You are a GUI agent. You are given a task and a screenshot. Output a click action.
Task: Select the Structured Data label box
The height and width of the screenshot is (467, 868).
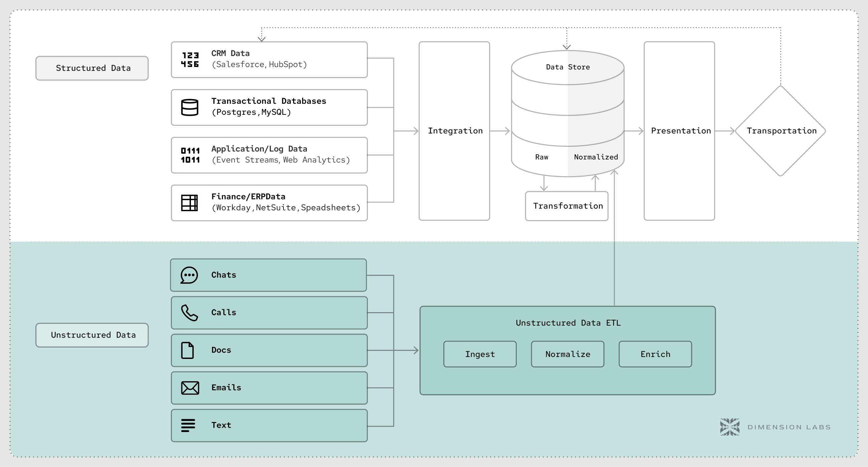[92, 68]
